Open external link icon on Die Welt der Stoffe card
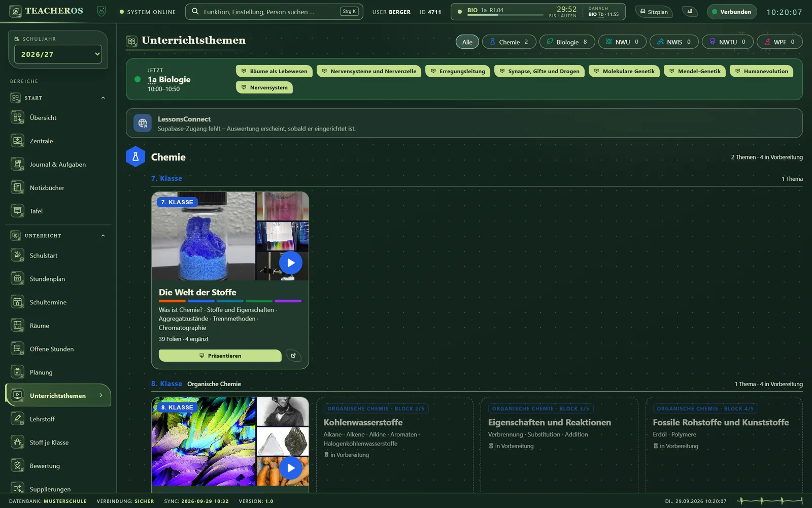Screen dimensions: 812x508 293,356
